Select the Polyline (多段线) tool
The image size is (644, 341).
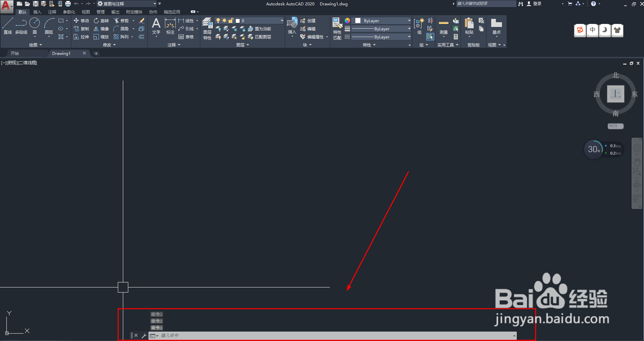pyautogui.click(x=21, y=26)
